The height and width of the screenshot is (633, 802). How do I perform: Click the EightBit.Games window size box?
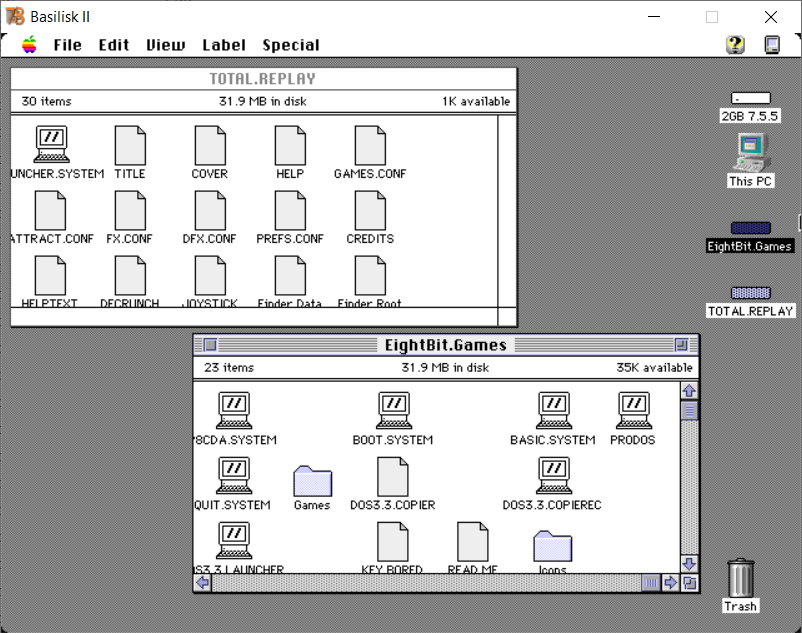[689, 582]
